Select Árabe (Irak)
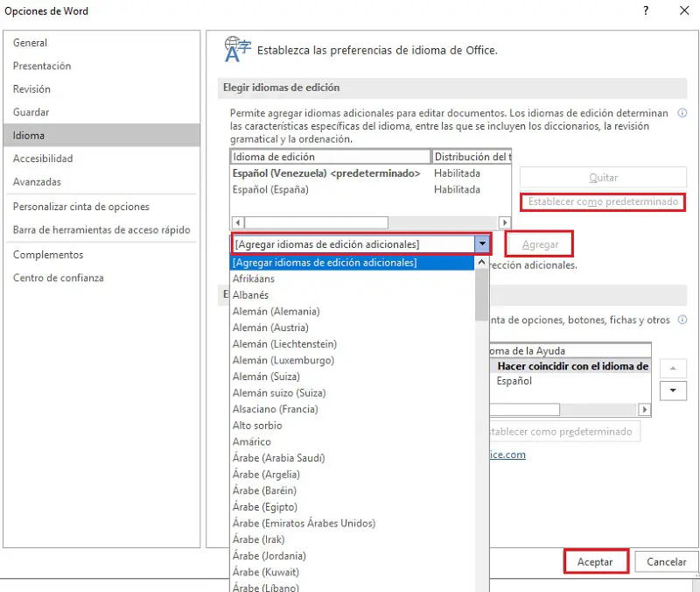Screen dimensions: 700x592 coord(352,539)
